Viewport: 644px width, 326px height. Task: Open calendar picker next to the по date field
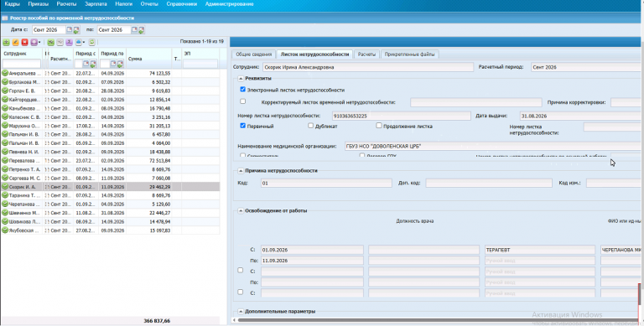point(134,29)
